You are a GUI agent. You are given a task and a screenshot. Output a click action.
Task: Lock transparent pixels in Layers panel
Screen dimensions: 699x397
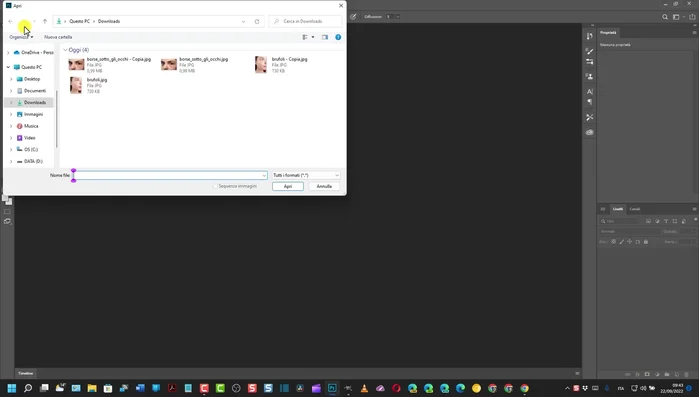tap(613, 241)
